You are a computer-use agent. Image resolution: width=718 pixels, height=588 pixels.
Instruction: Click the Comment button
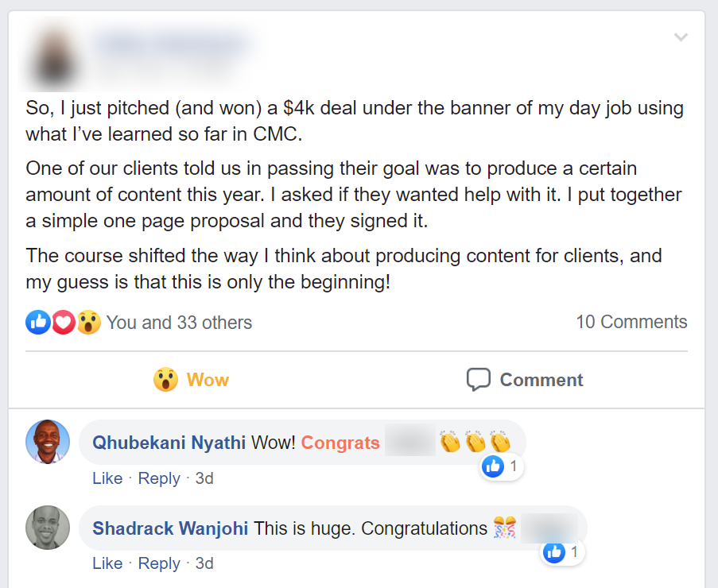[525, 380]
